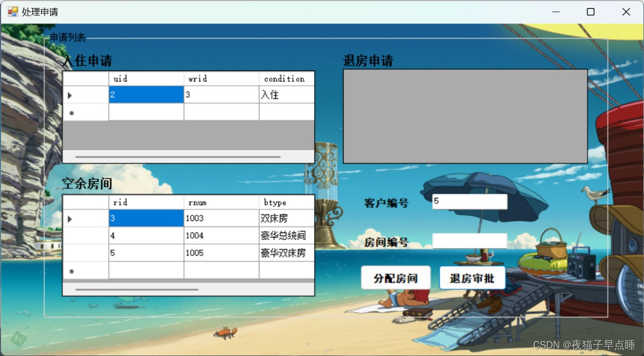The image size is (644, 356).
Task: Select wrid cell with value 3 in 入住申请
Action: tap(222, 95)
